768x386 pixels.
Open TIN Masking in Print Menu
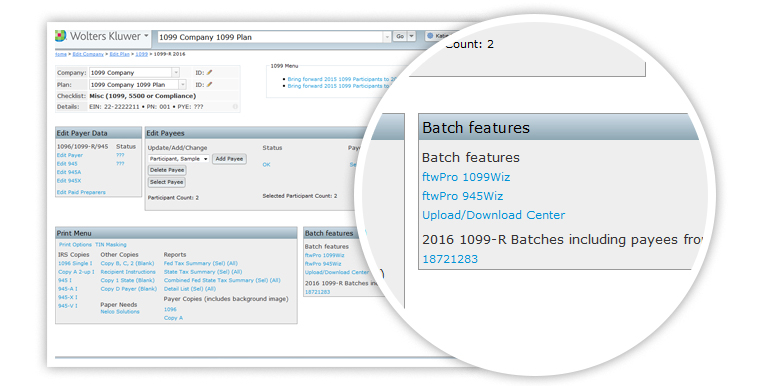click(x=111, y=244)
